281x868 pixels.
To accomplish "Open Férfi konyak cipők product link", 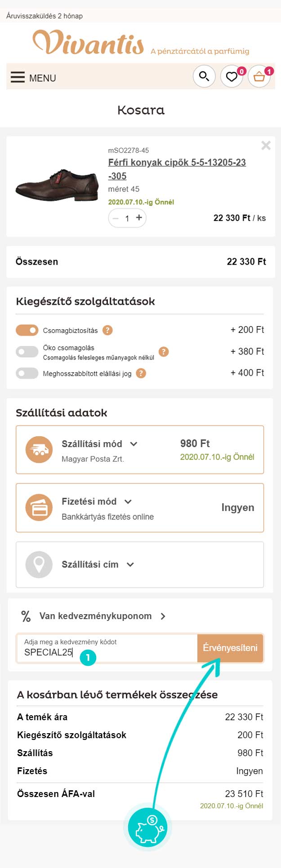I will (177, 169).
